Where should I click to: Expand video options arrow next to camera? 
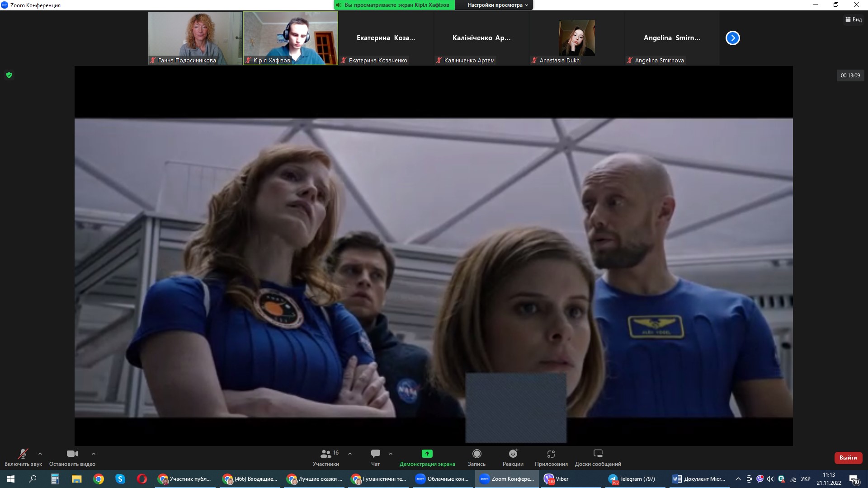(x=94, y=454)
